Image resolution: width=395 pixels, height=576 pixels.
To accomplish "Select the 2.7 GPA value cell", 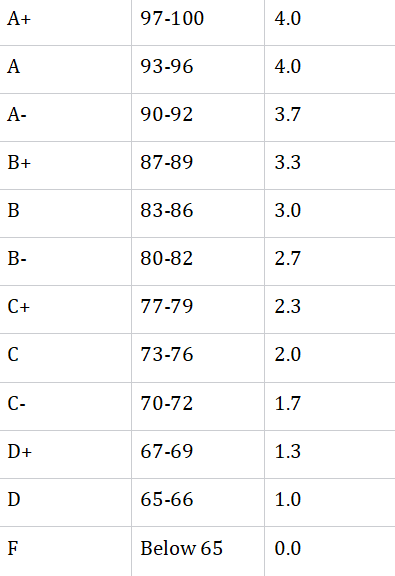I will click(x=330, y=262).
